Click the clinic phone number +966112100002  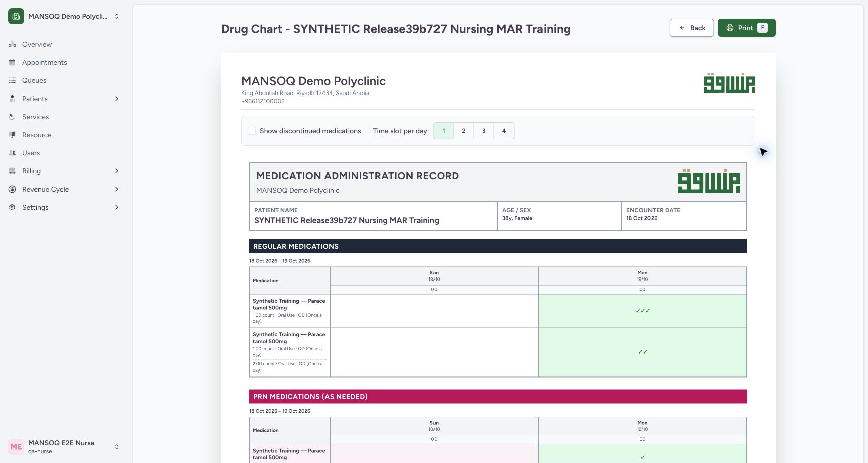263,101
